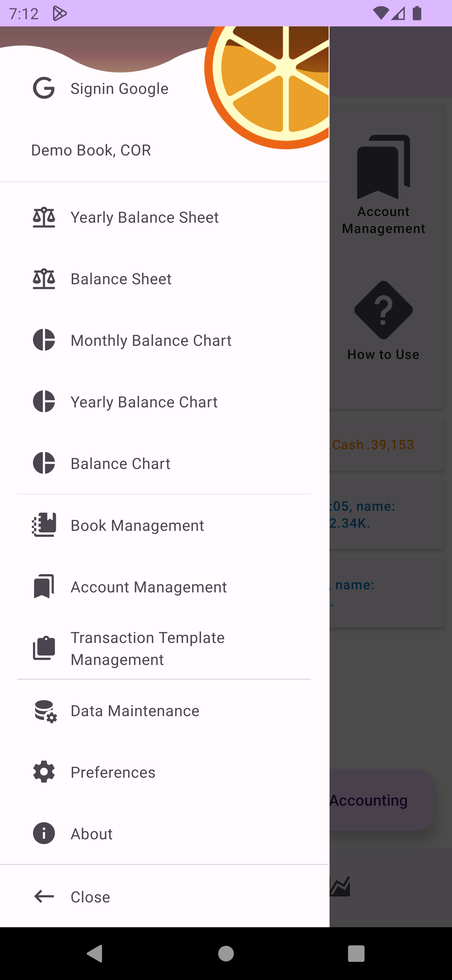Tap the Android home navigation button
452x980 pixels.
point(226,953)
